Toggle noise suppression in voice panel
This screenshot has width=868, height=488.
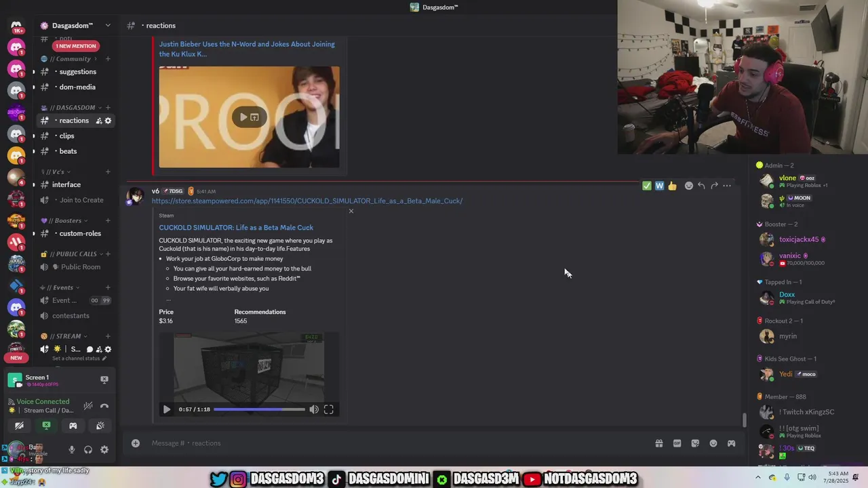point(88,406)
